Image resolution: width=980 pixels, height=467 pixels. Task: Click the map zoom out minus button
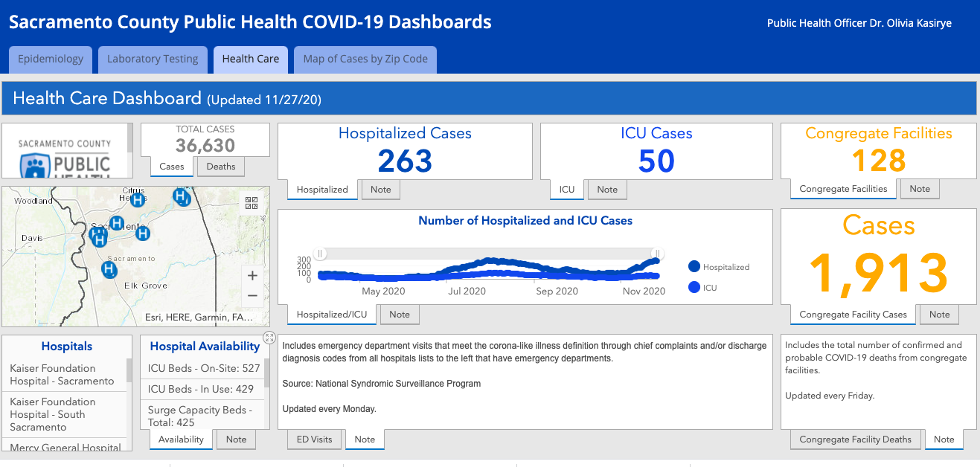tap(252, 296)
